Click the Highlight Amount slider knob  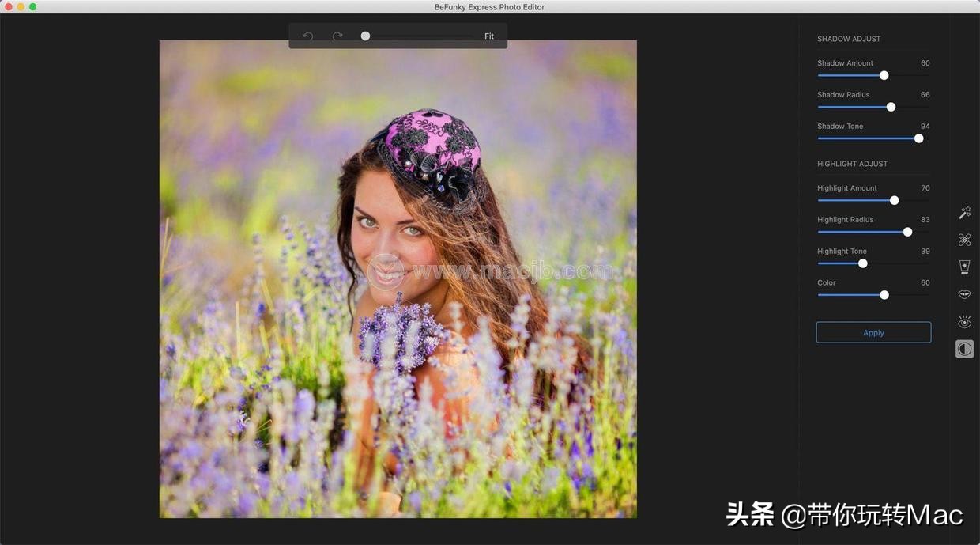pos(895,200)
